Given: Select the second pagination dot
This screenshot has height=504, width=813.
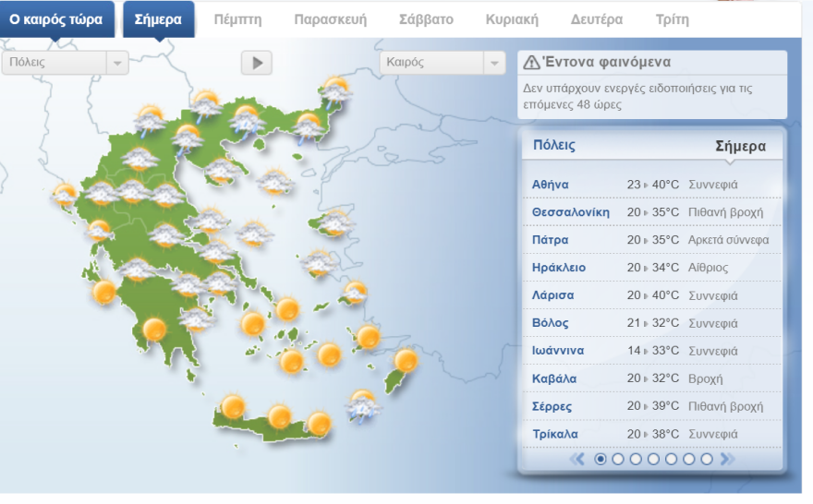Looking at the screenshot, I should pos(618,459).
